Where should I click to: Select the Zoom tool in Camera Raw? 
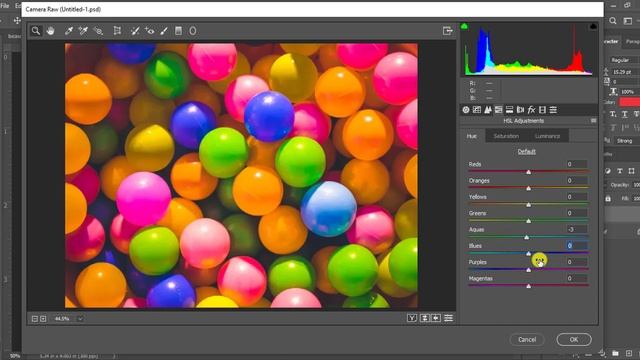tap(36, 31)
